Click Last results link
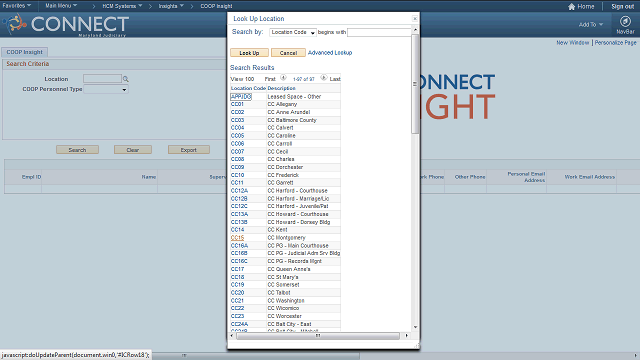640x360 pixels. [x=335, y=79]
